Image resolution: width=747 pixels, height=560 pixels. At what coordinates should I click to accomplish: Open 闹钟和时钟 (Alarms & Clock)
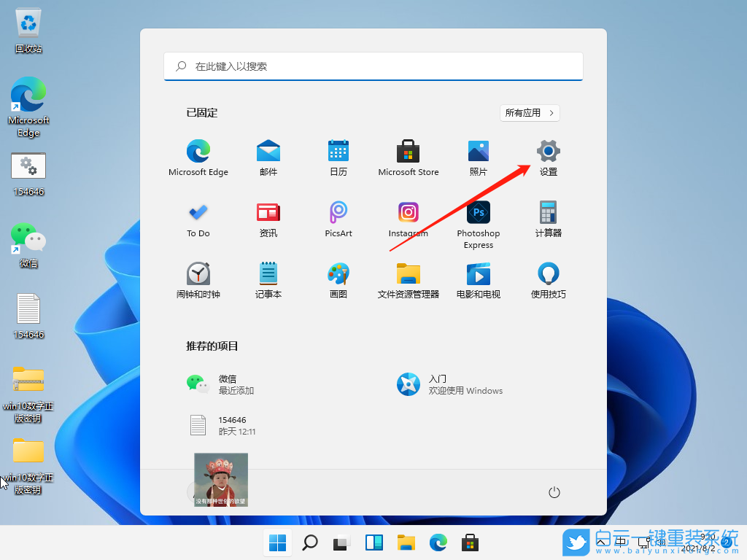pos(198,279)
